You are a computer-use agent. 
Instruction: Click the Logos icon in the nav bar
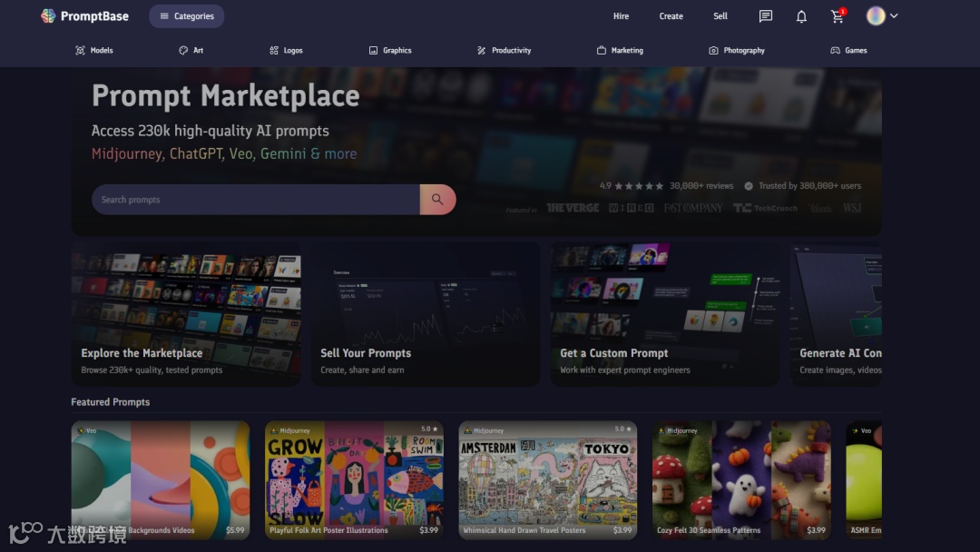(274, 51)
